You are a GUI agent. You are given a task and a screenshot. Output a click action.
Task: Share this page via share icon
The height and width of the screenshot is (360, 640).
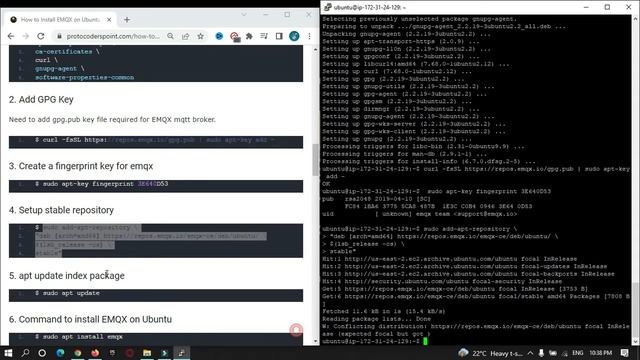[x=186, y=36]
